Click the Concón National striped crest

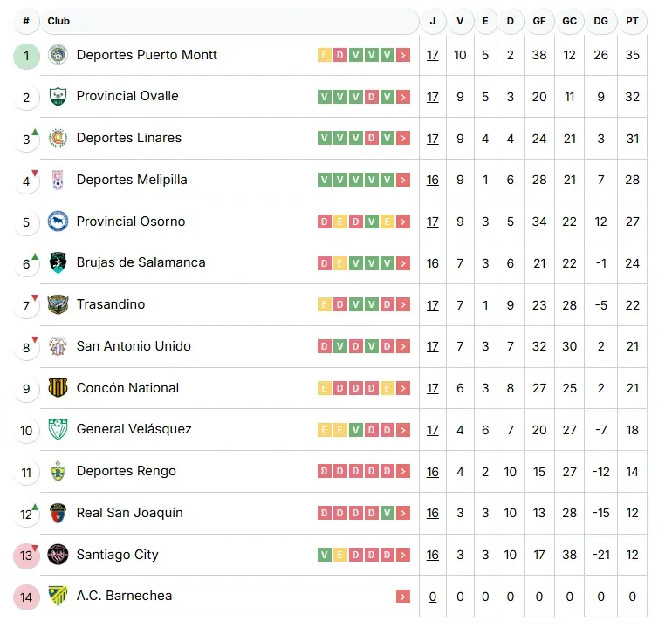click(58, 388)
